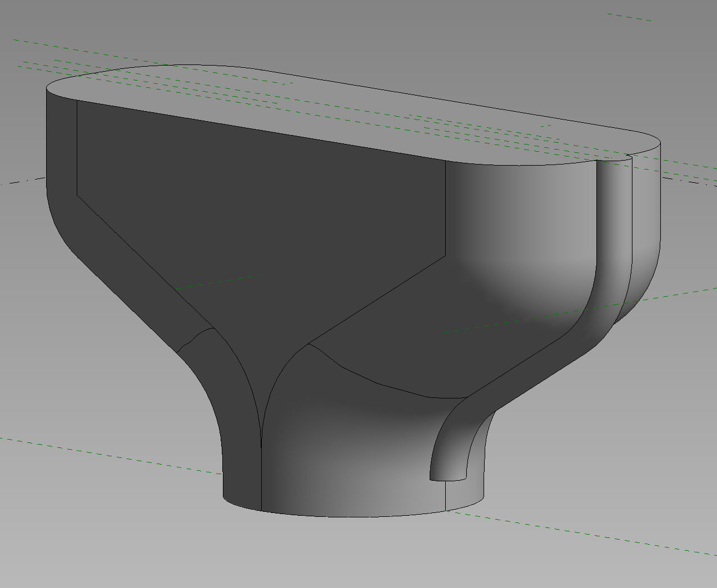
Task: Click the cylindrical base surface
Action: (345, 484)
